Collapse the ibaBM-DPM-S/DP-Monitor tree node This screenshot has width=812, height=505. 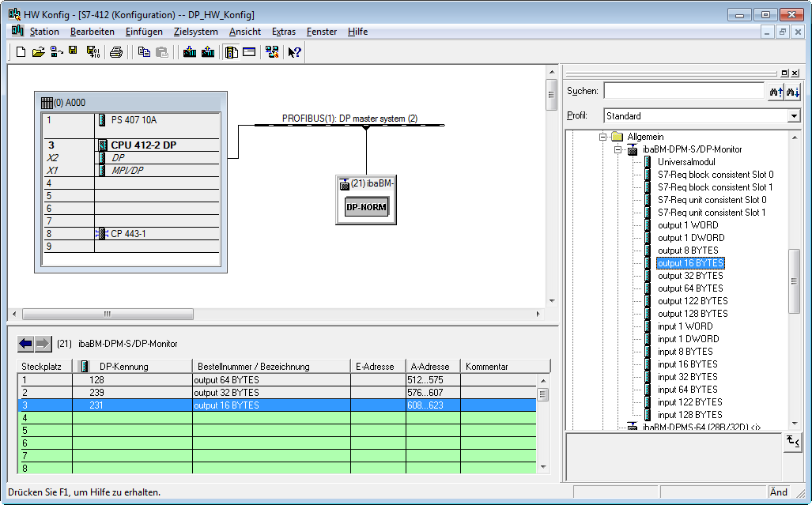tap(619, 149)
